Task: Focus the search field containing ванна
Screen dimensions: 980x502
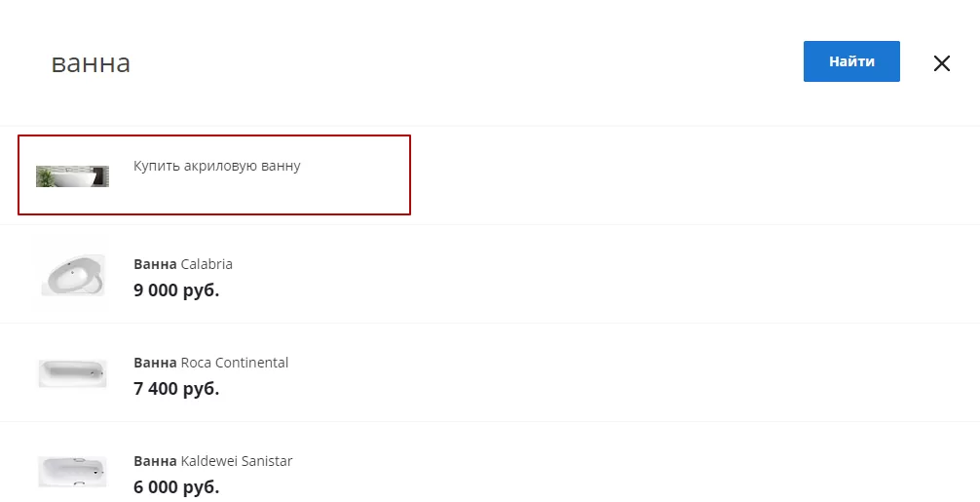Action: (412, 62)
